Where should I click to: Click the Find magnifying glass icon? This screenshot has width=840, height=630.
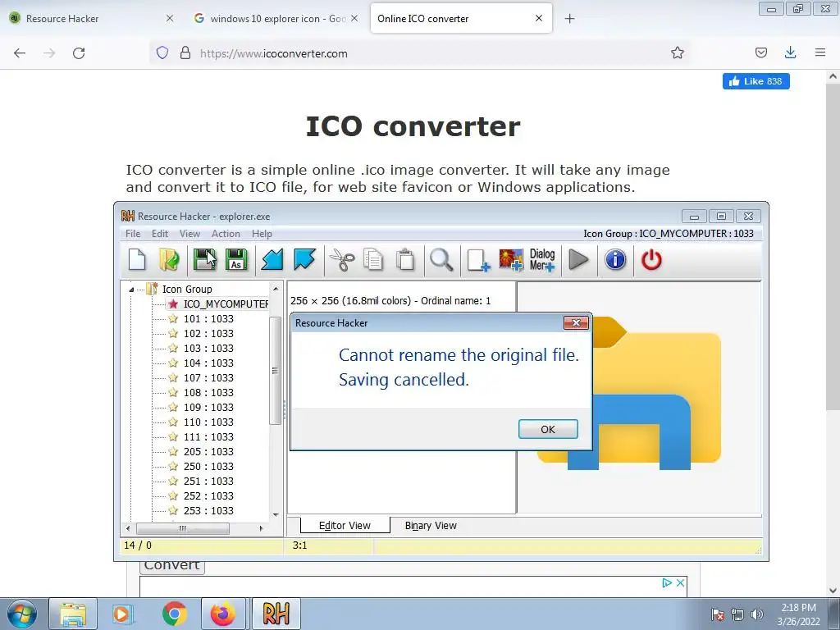[441, 260]
